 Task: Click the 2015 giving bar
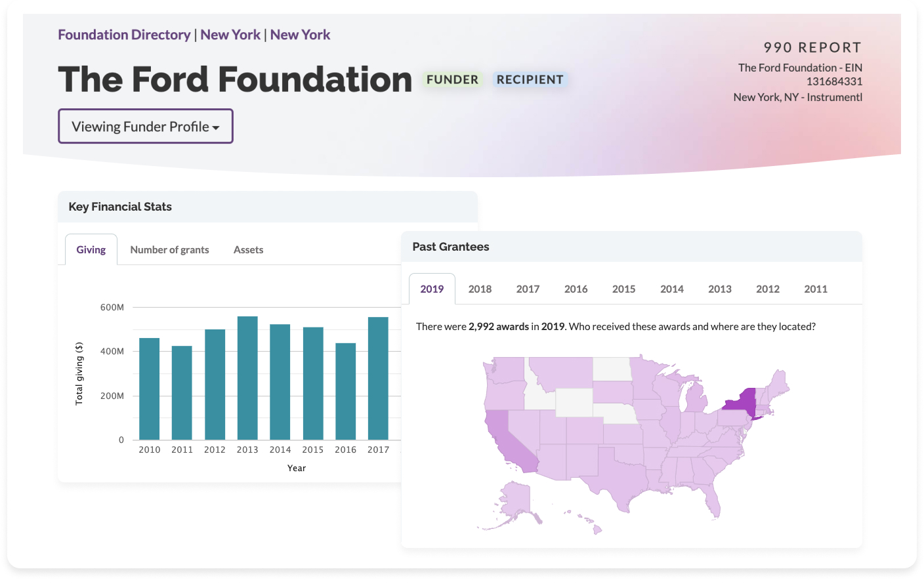(x=313, y=383)
